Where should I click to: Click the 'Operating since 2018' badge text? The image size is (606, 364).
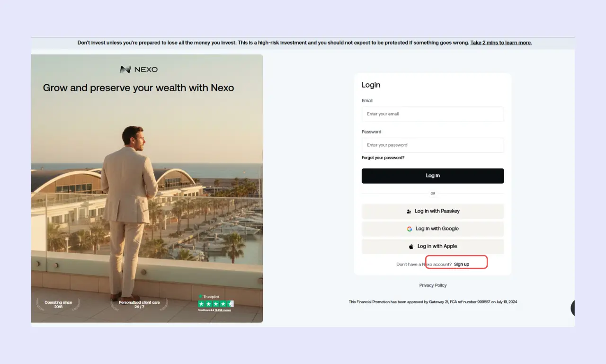pyautogui.click(x=58, y=304)
